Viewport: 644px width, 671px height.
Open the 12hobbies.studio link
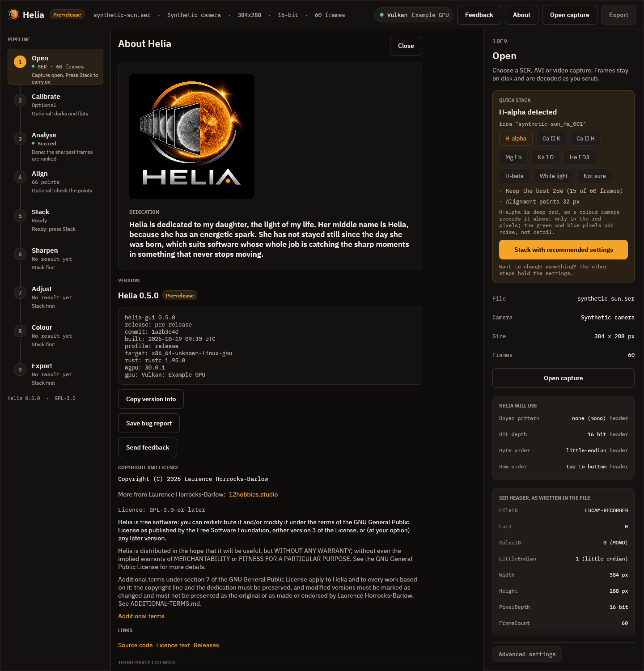253,494
